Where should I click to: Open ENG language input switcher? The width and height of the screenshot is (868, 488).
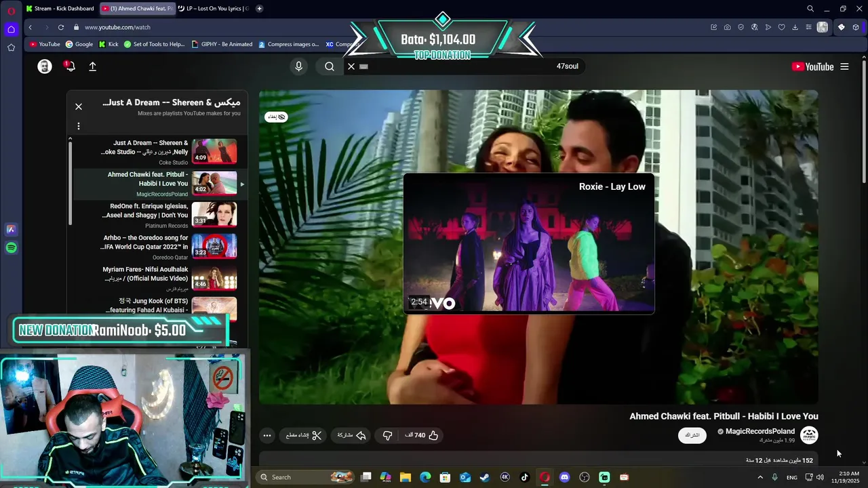[791, 477]
